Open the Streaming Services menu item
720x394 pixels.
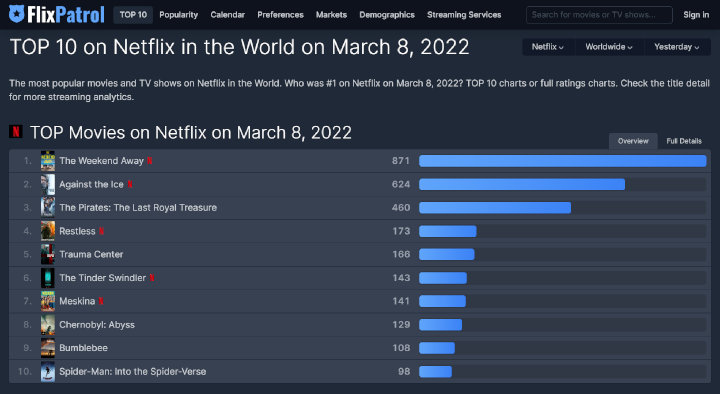tap(464, 15)
